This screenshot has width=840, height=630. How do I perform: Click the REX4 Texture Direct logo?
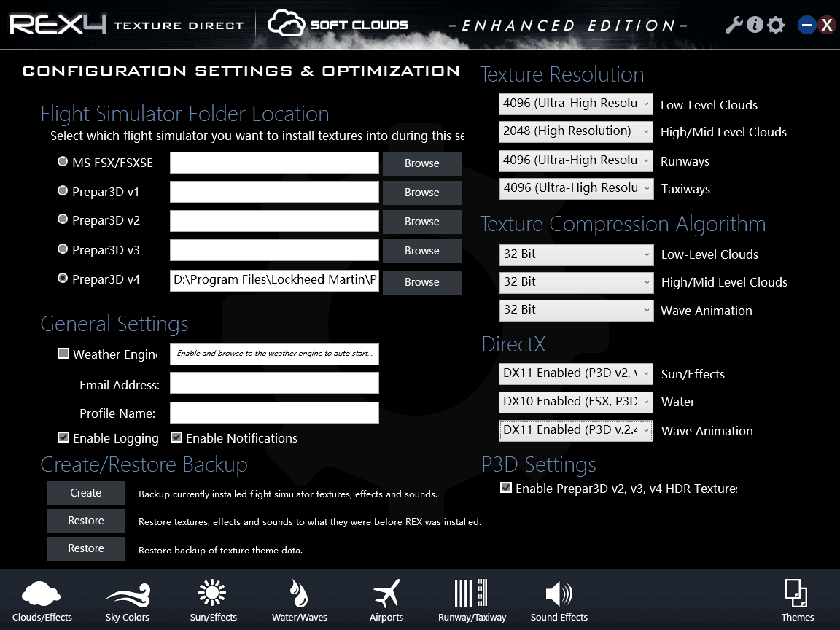(127, 25)
